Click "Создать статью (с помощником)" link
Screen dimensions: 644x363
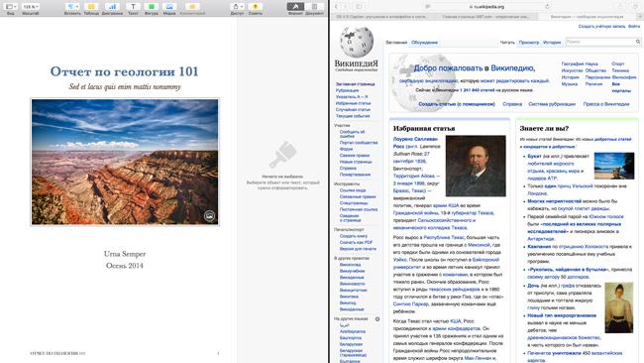pos(457,104)
